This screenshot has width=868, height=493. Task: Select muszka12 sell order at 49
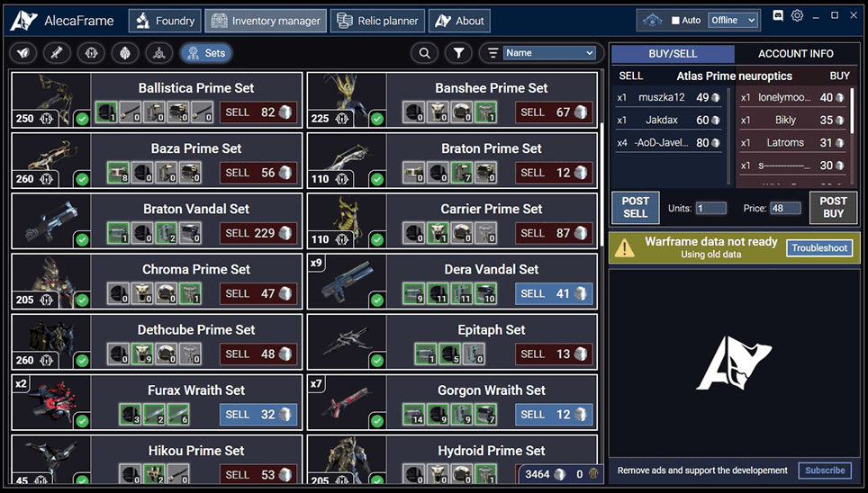[x=669, y=97]
